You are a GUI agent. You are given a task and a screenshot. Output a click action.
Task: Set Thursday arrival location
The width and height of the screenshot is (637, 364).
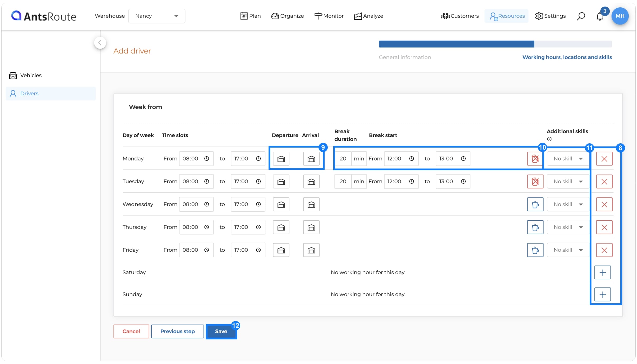pos(311,227)
